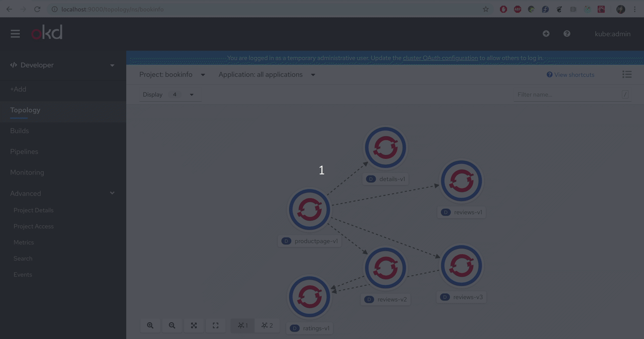This screenshot has width=644, height=339.
Task: Bookmark this page with the star icon
Action: pos(486,9)
